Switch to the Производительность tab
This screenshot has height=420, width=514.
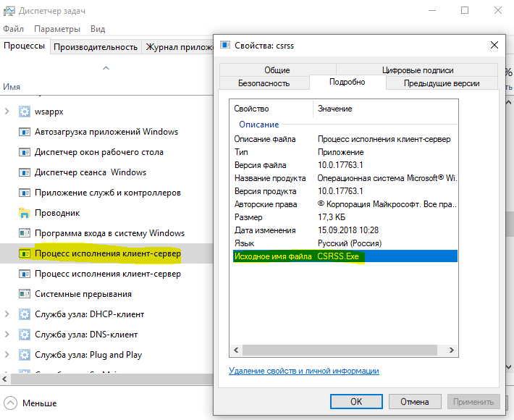[96, 47]
